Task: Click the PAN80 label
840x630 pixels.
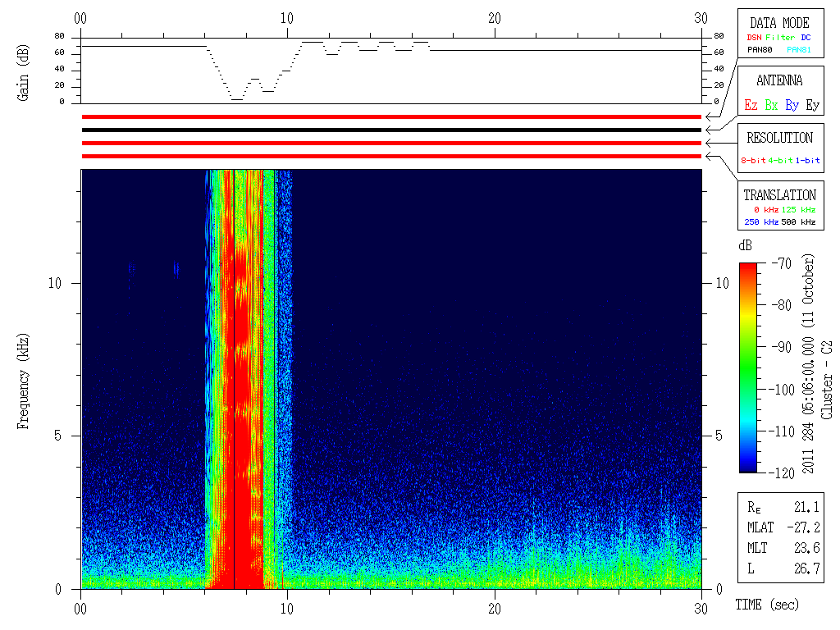Action: pyautogui.click(x=760, y=50)
